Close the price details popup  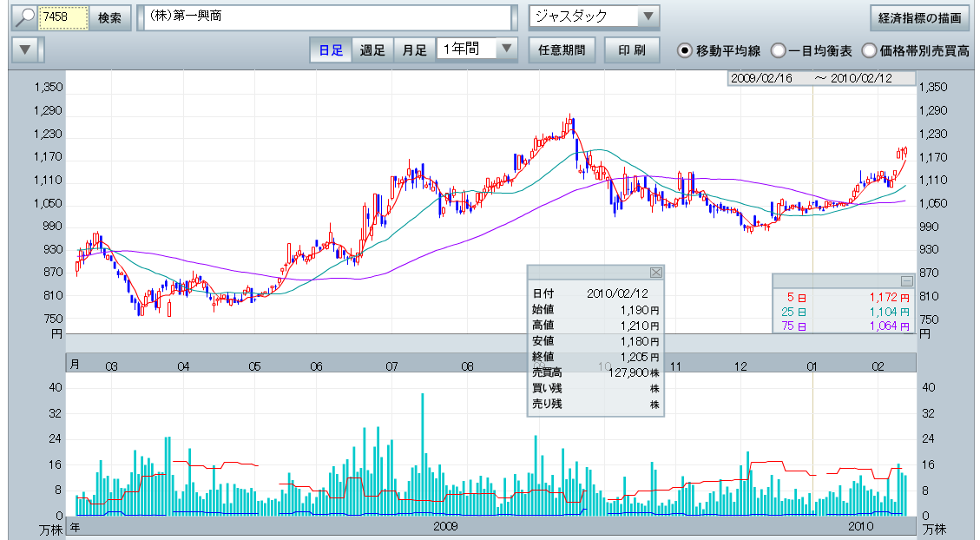click(x=656, y=272)
